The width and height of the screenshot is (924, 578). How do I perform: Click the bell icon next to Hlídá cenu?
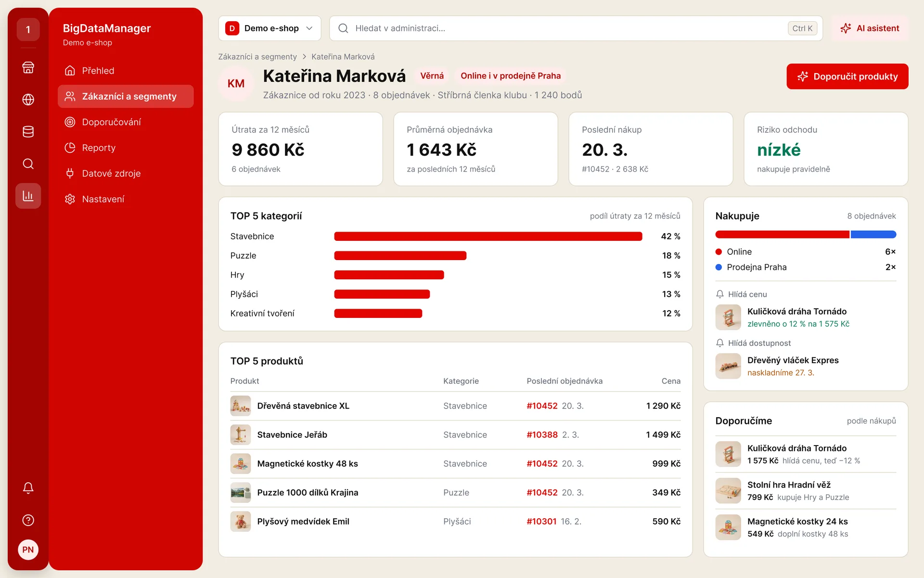click(720, 294)
